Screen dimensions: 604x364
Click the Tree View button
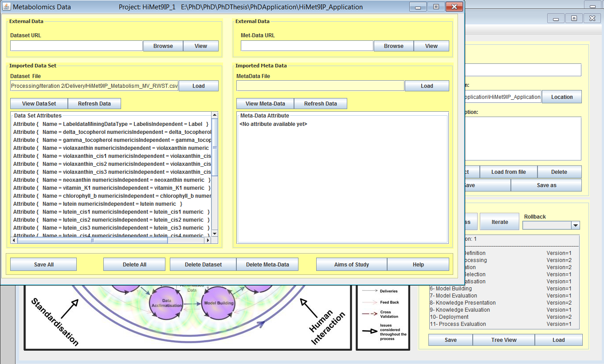[x=503, y=340]
